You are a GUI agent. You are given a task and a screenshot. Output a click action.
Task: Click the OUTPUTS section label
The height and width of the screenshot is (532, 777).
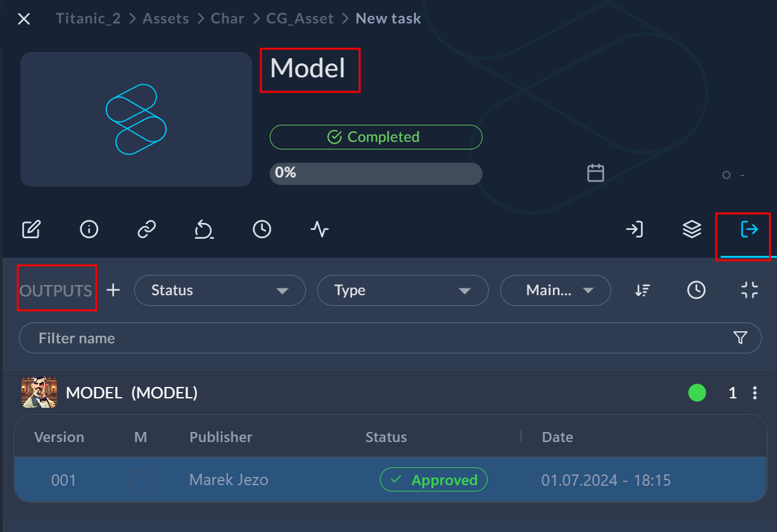56,291
